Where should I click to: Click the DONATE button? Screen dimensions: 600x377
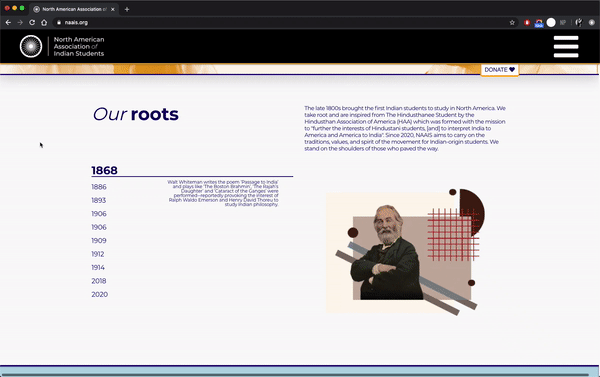[499, 70]
